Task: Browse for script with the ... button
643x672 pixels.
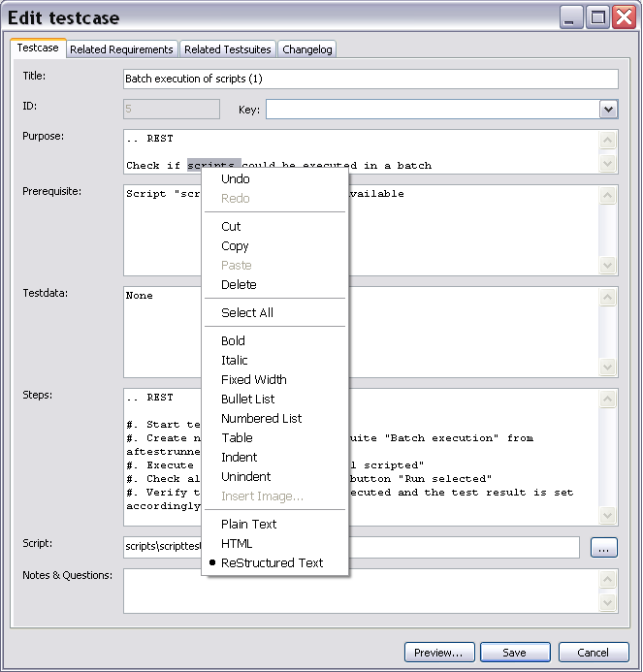Action: 603,547
